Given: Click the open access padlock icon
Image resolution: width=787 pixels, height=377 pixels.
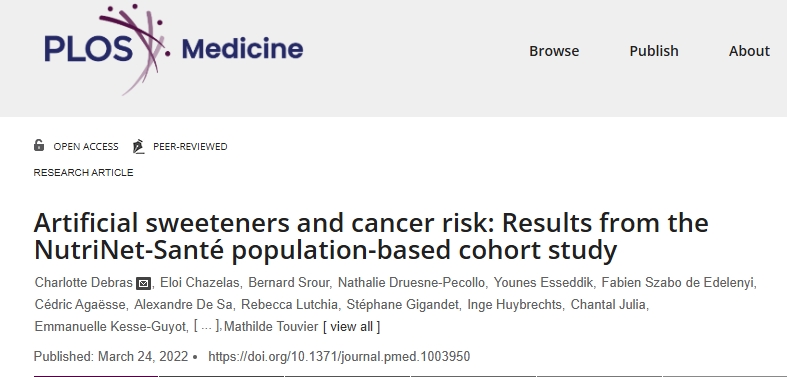Looking at the screenshot, I should tap(39, 146).
